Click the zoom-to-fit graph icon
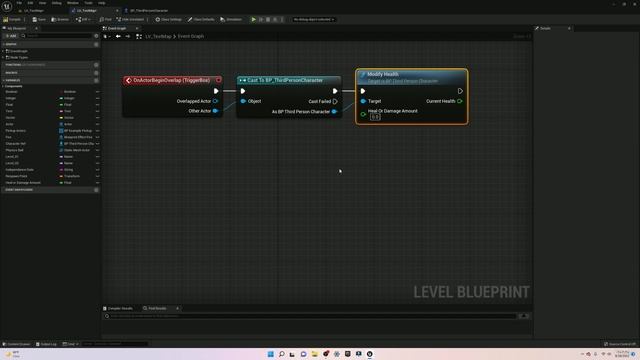 pyautogui.click(x=139, y=36)
